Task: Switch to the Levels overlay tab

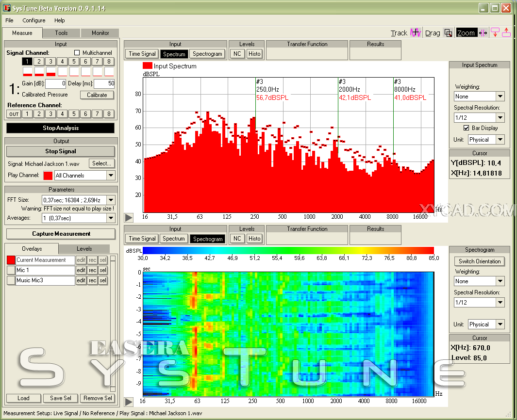Action: click(x=84, y=249)
